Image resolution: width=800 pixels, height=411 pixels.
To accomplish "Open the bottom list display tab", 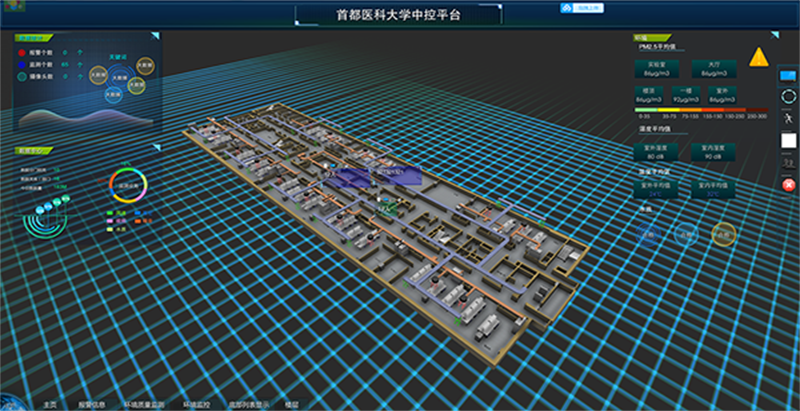I will click(x=249, y=404).
